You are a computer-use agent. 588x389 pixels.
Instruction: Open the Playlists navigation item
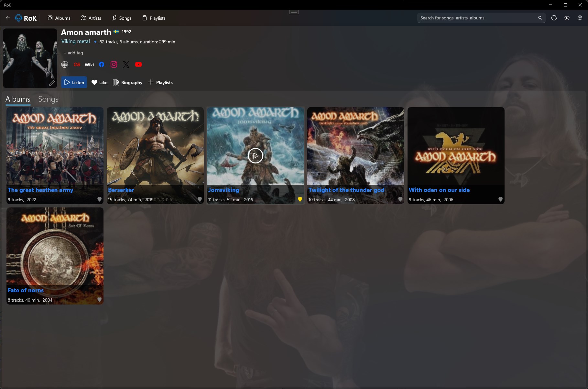tap(154, 18)
